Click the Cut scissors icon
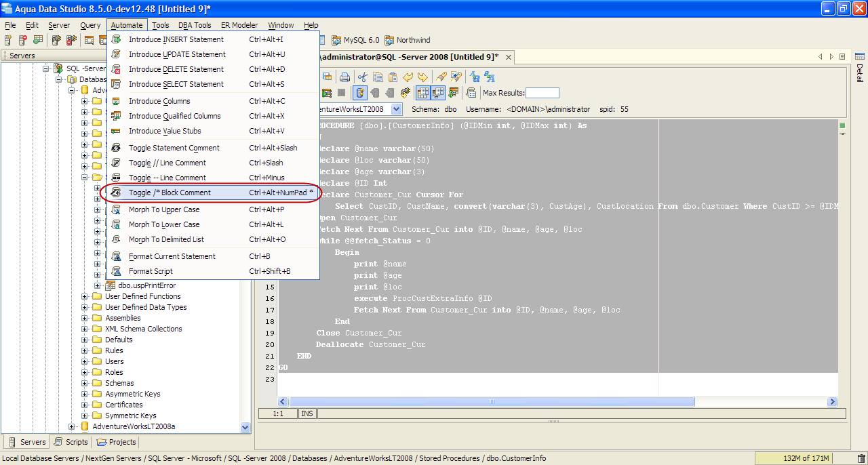Image resolution: width=868 pixels, height=465 pixels. tap(363, 77)
